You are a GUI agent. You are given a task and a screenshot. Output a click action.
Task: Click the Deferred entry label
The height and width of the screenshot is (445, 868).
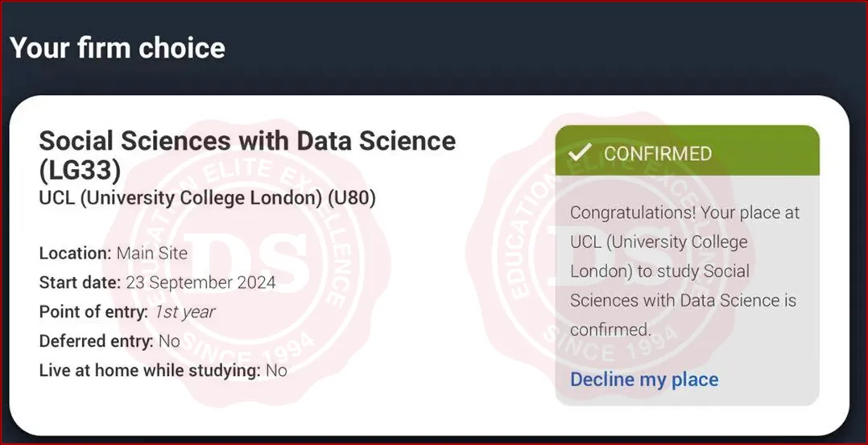pyautogui.click(x=96, y=341)
